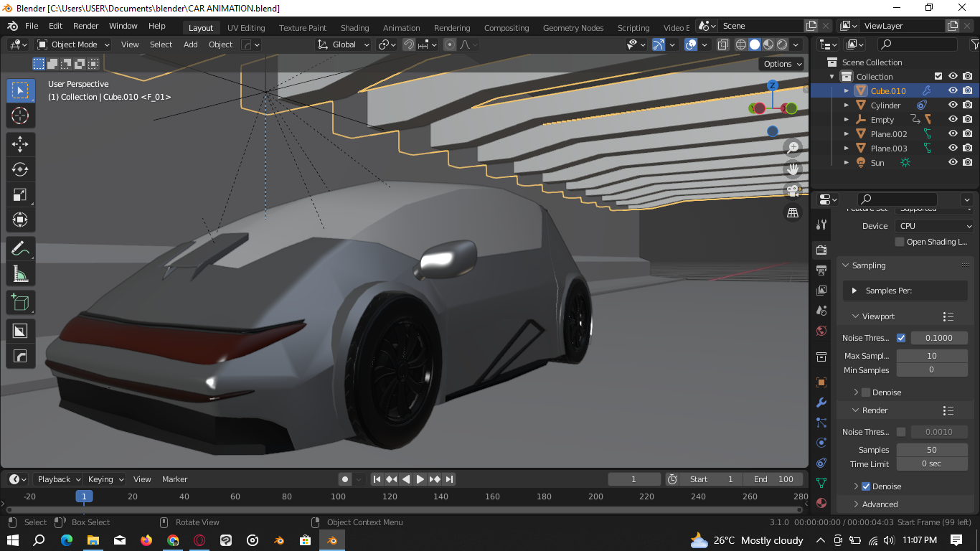
Task: Enable Open Shading Language checkbox
Action: pos(900,242)
